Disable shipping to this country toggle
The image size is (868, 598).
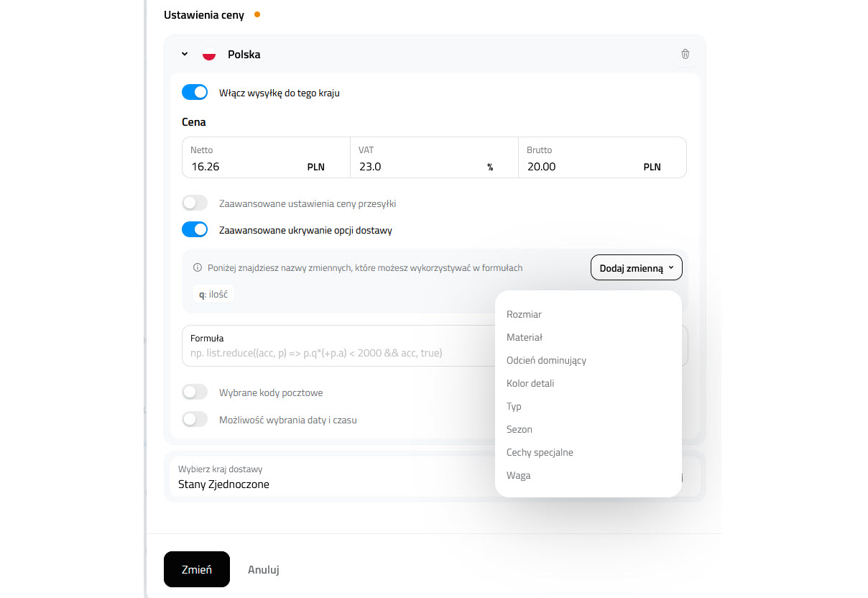click(x=195, y=92)
